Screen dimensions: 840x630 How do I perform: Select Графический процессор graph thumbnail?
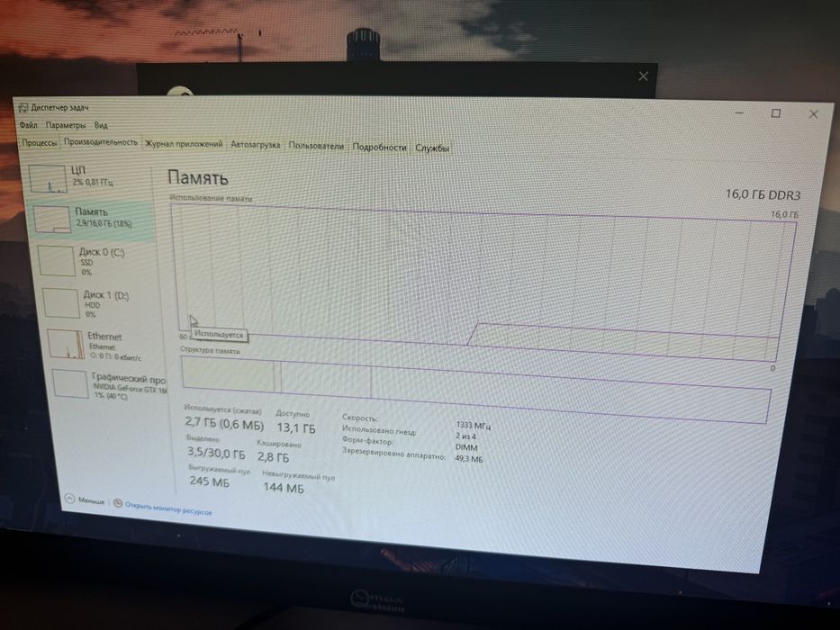pyautogui.click(x=70, y=384)
